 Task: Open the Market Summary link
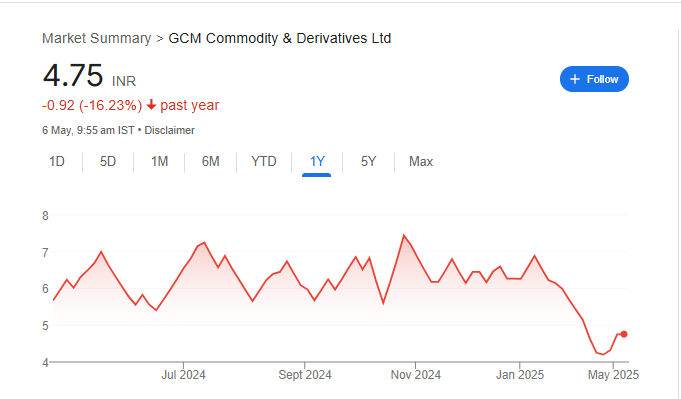(x=96, y=38)
